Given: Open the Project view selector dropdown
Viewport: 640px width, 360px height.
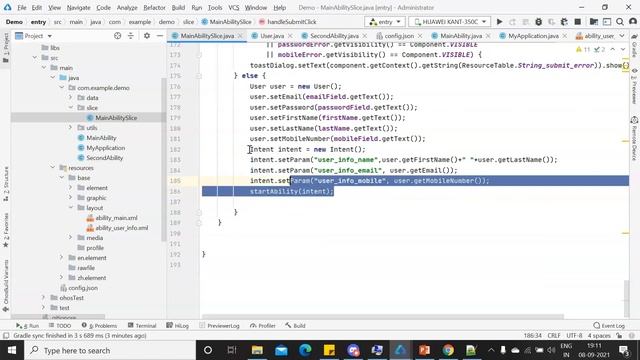Looking at the screenshot, I should coord(34,36).
